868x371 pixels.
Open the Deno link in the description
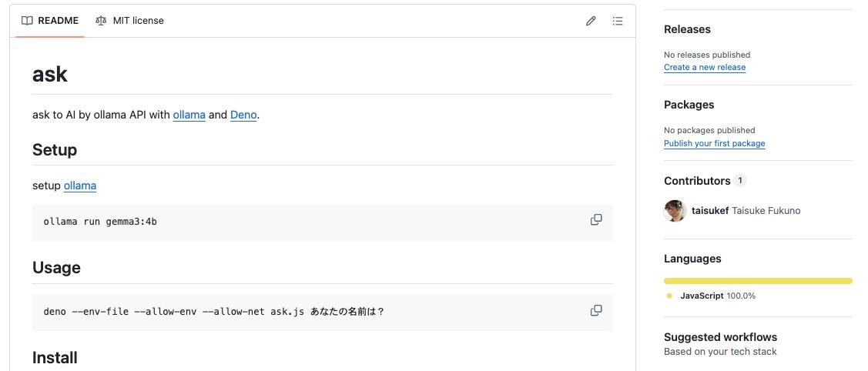point(243,115)
